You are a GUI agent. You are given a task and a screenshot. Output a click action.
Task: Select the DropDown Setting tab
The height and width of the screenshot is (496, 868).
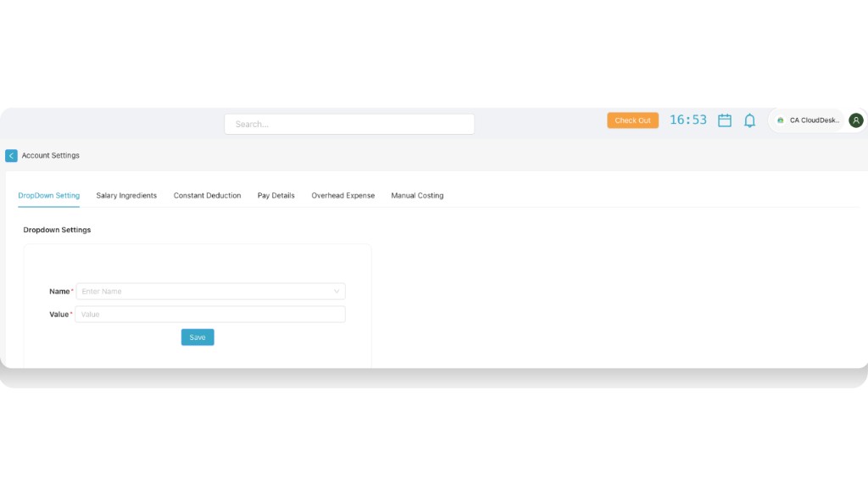tap(48, 195)
